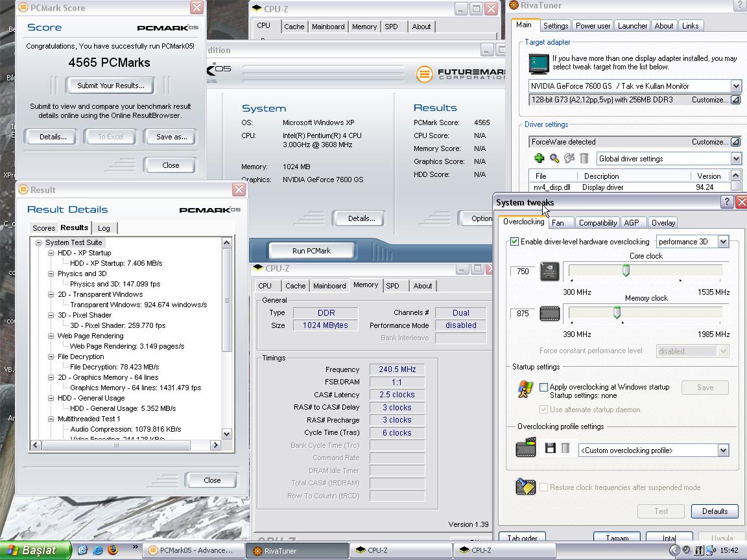
Task: Collapse the File Decryption node
Action: point(51,356)
